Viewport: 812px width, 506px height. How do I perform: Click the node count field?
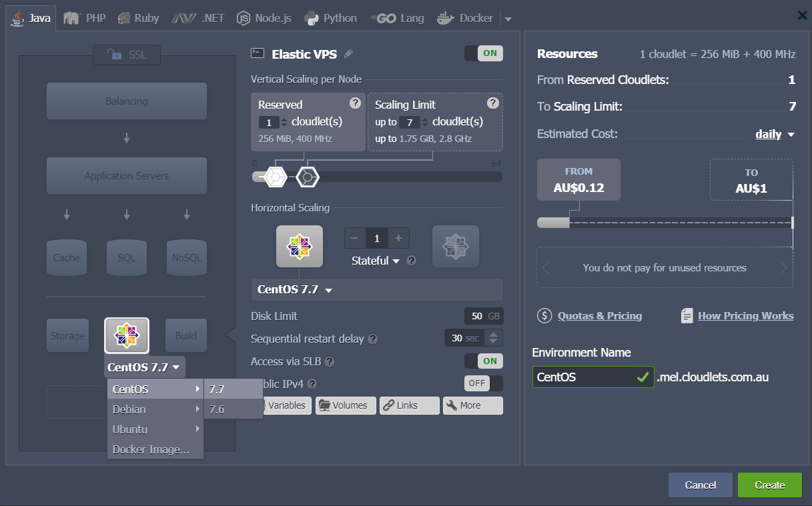377,238
